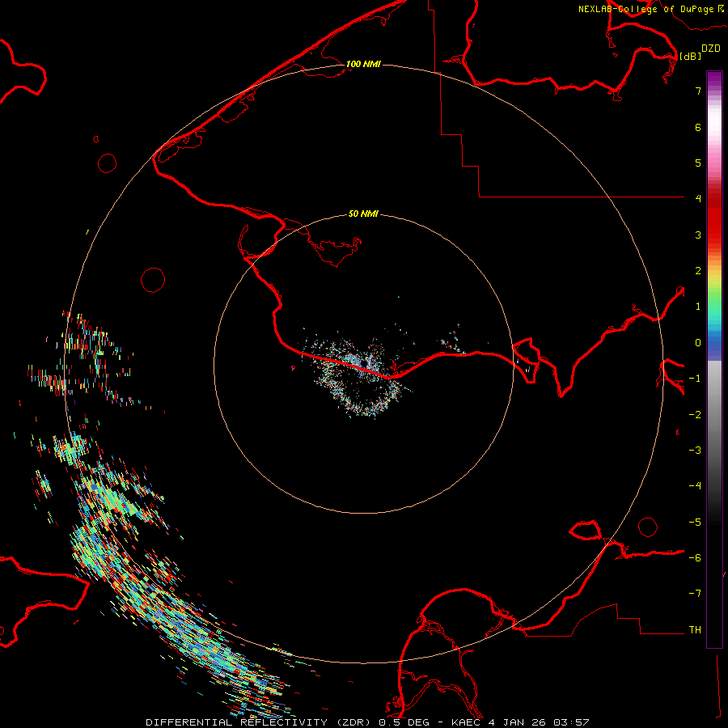Click the -6 dB scale value
The width and height of the screenshot is (728, 728).
[x=695, y=558]
